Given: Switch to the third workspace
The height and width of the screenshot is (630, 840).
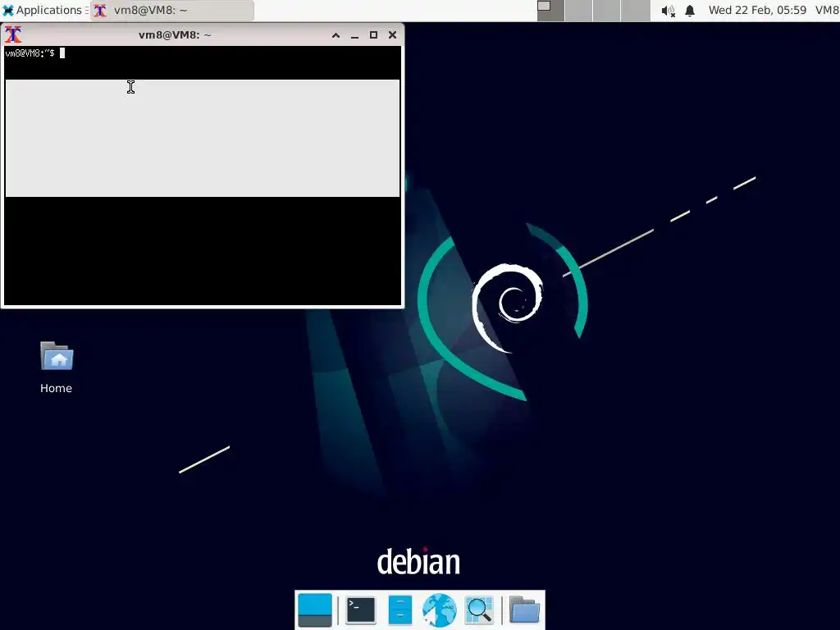Looking at the screenshot, I should (607, 10).
